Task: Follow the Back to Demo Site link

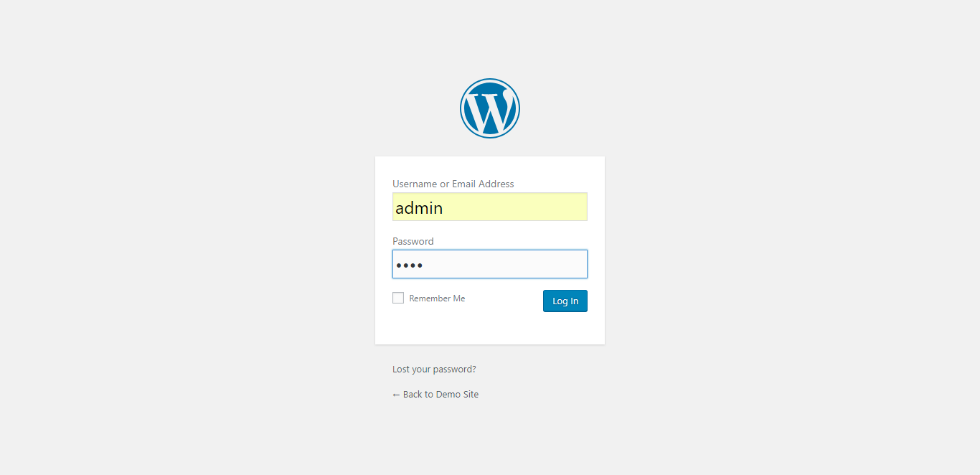Action: [435, 395]
